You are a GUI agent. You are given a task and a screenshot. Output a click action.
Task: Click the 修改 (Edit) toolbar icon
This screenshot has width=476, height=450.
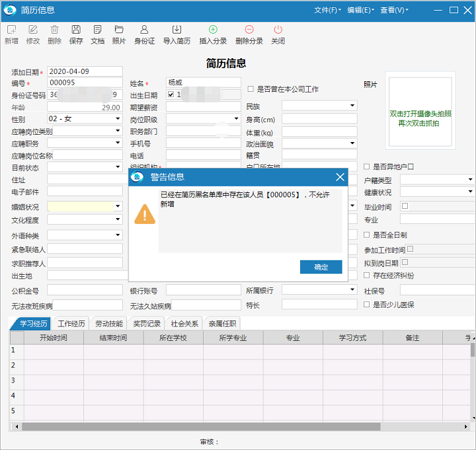[x=33, y=30]
